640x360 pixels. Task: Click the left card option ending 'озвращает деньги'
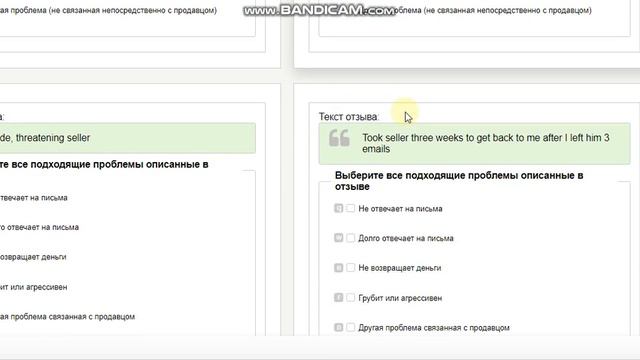click(x=33, y=257)
